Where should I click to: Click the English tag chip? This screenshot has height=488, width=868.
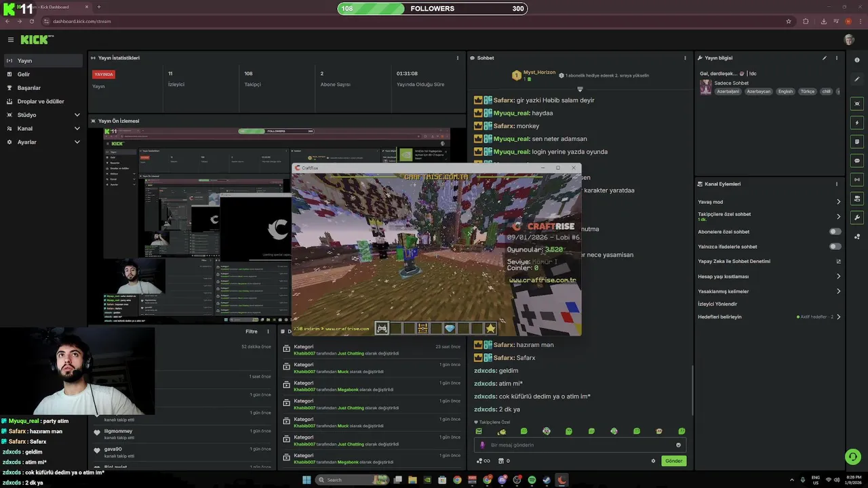click(785, 91)
